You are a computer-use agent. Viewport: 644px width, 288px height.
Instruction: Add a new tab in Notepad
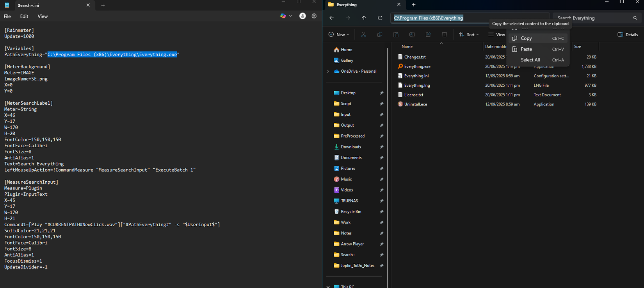coord(103,5)
